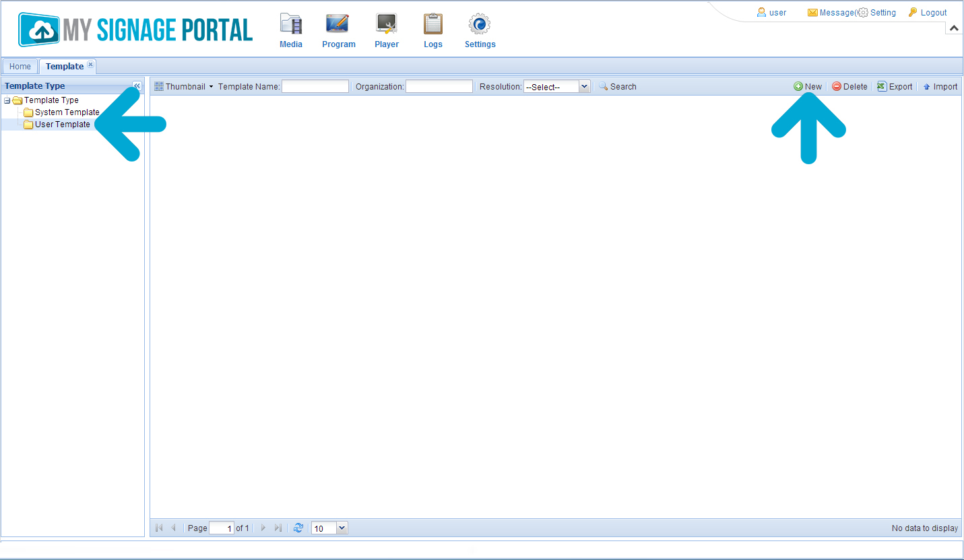
Task: Open the Thumbnail view dropdown
Action: tap(184, 87)
